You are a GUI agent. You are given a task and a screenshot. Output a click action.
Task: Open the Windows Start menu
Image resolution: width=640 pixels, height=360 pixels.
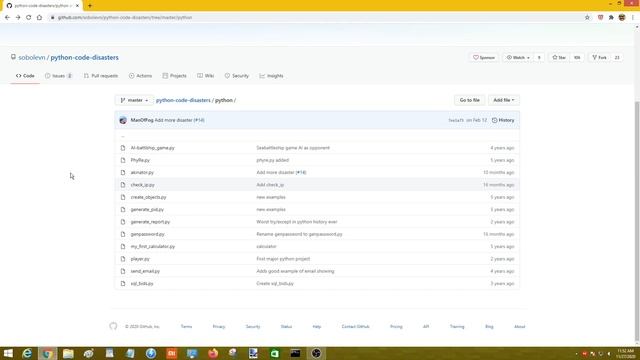point(8,353)
